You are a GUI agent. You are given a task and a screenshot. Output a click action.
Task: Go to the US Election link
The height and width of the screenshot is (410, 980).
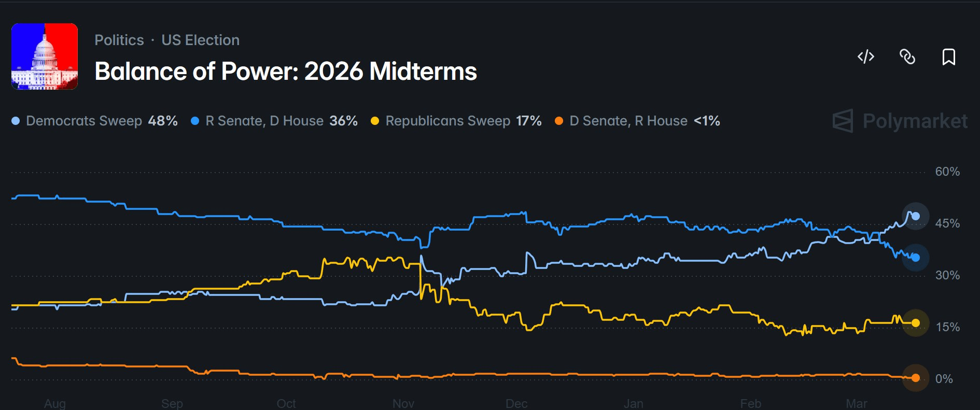click(200, 40)
